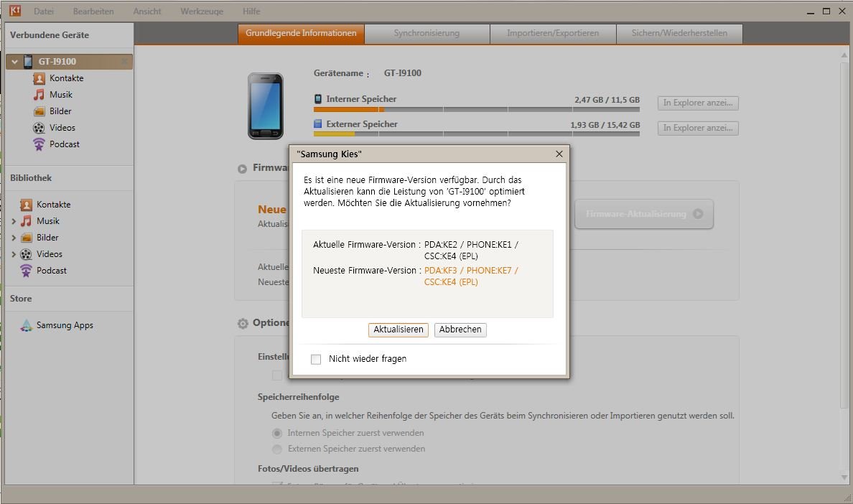Open Videos icon under GT-I9100 device

pyautogui.click(x=39, y=128)
